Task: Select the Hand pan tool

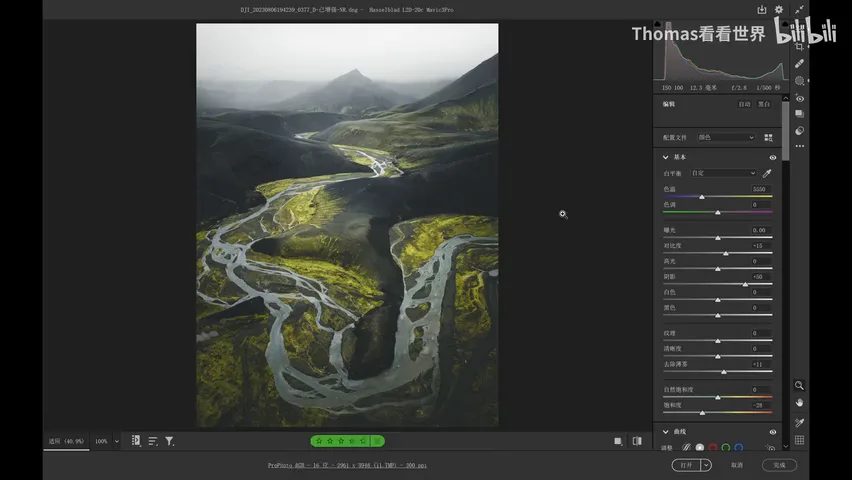Action: [799, 403]
